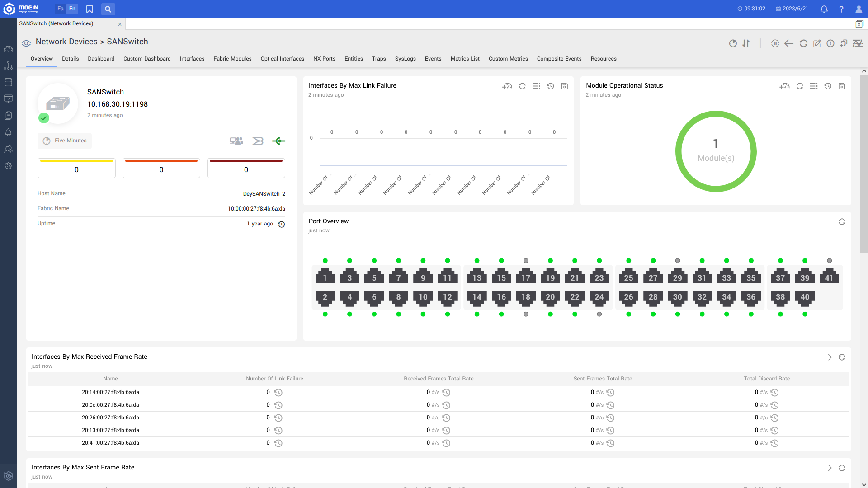868x488 pixels.
Task: Toggle the eye visibility icon beside Network Devices
Action: pos(26,43)
